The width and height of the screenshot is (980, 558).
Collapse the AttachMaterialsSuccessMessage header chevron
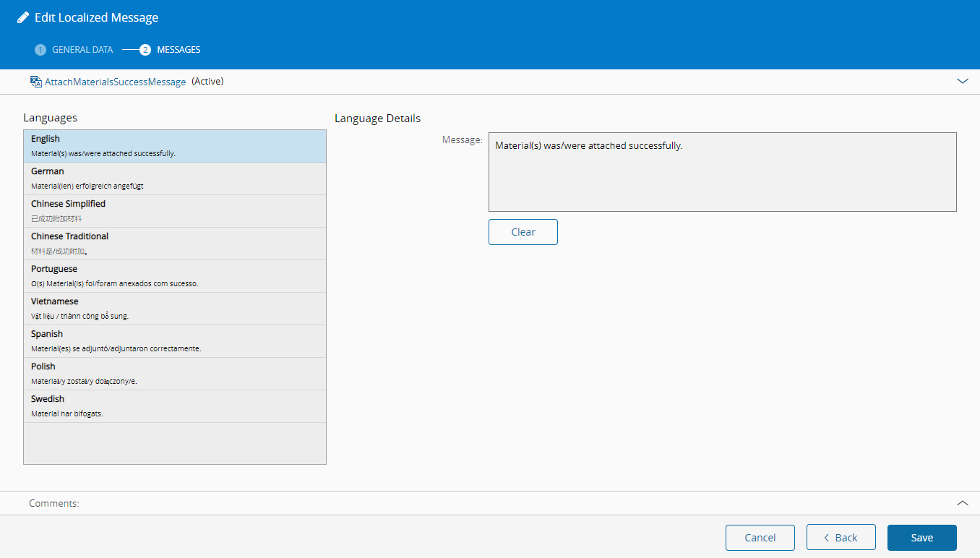(962, 82)
